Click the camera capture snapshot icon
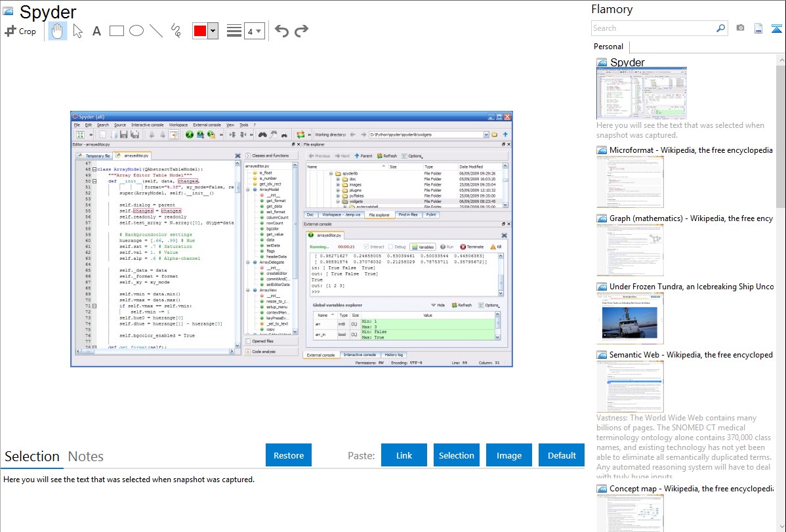 [740, 28]
